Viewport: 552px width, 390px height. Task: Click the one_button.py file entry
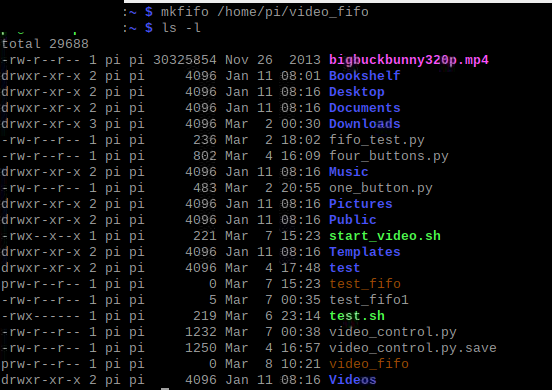tap(381, 188)
